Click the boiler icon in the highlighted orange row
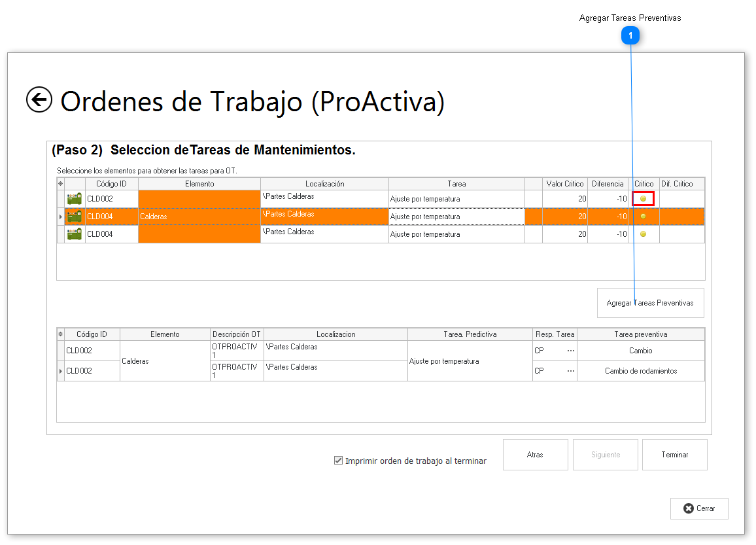756x545 pixels. [x=75, y=217]
